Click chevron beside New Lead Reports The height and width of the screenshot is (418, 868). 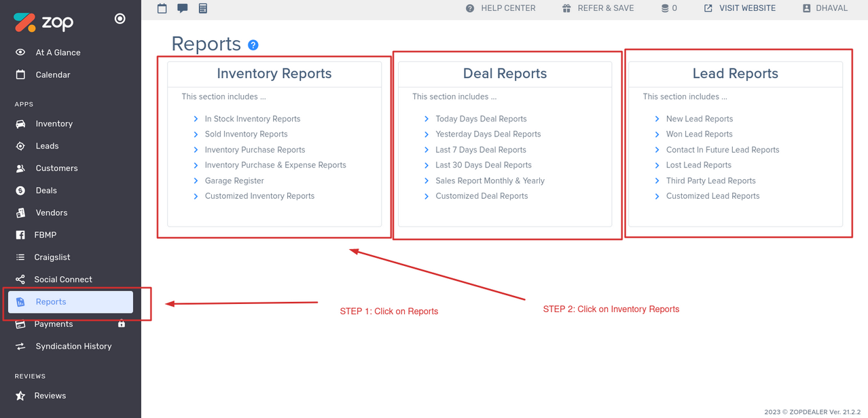(x=657, y=119)
